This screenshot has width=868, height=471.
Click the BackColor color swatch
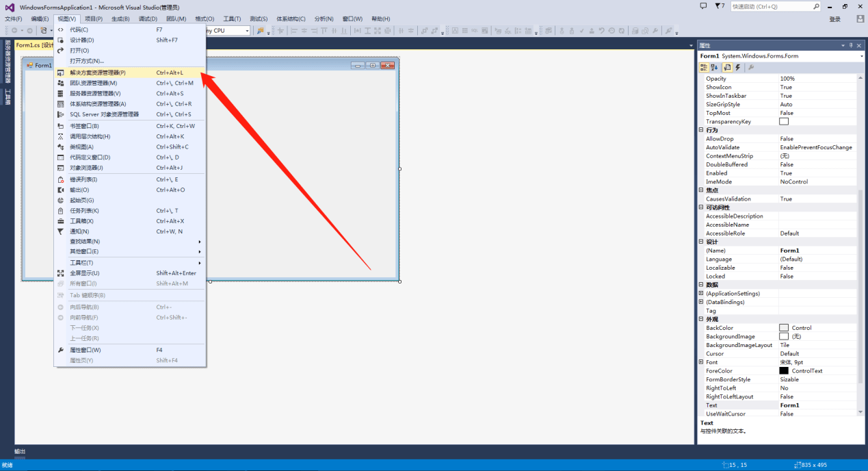coord(784,328)
